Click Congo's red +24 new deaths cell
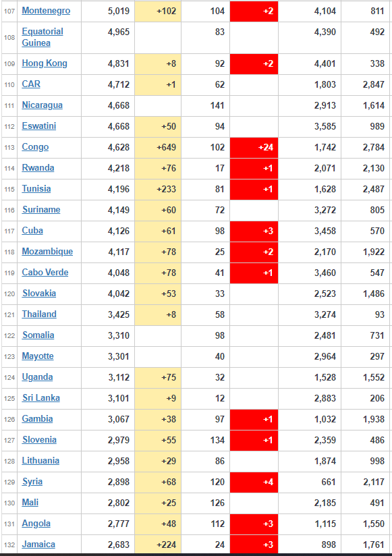Viewport: 392px width, 556px height. click(x=254, y=147)
